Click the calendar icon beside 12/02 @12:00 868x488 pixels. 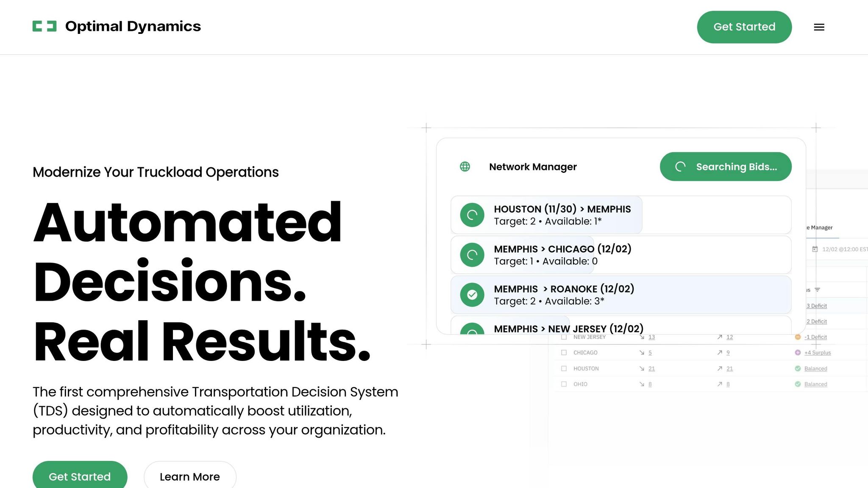815,249
